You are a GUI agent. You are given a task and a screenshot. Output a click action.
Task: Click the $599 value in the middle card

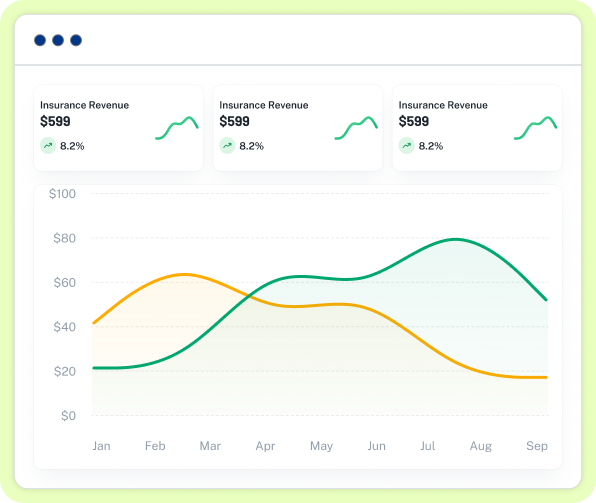235,122
